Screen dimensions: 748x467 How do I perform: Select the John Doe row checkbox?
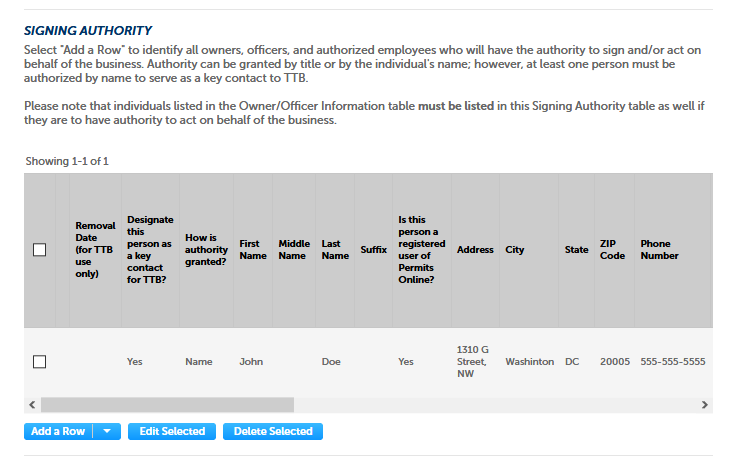[40, 362]
